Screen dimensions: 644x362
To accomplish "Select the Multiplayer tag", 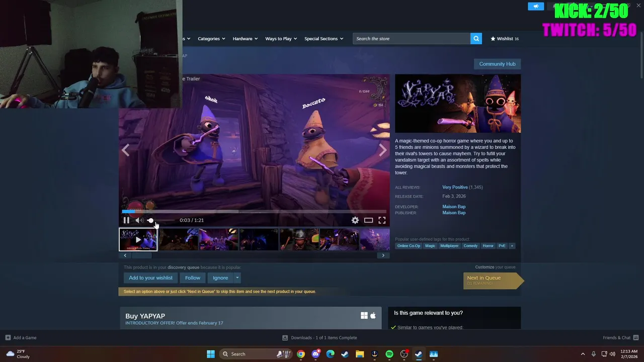I will [x=449, y=246].
